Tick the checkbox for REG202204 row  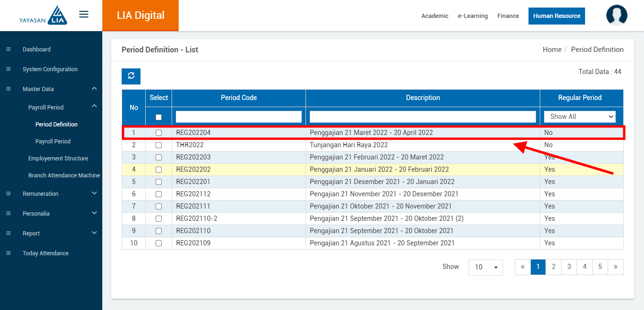(x=158, y=133)
